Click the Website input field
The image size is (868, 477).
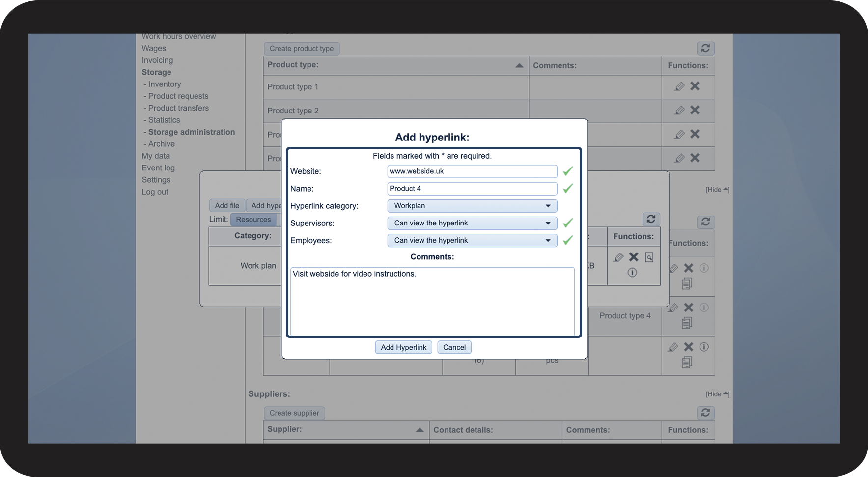pos(472,171)
